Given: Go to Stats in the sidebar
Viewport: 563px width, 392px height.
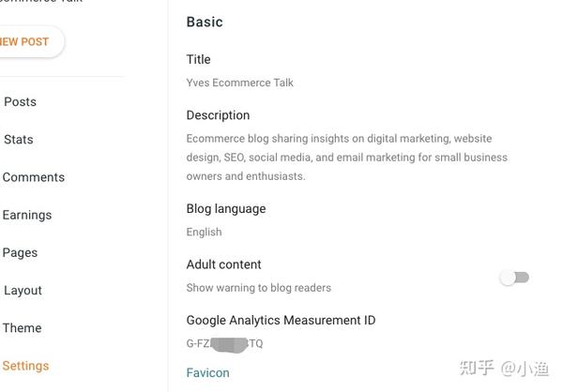Looking at the screenshot, I should point(19,140).
